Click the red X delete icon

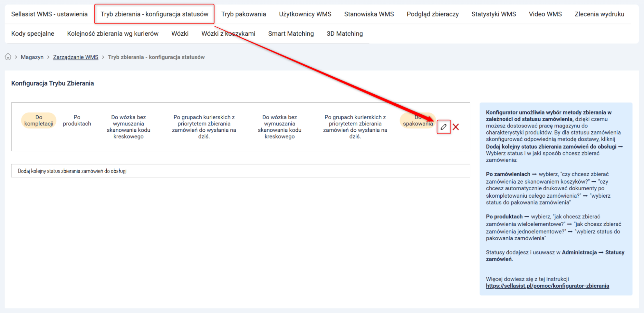coord(456,127)
